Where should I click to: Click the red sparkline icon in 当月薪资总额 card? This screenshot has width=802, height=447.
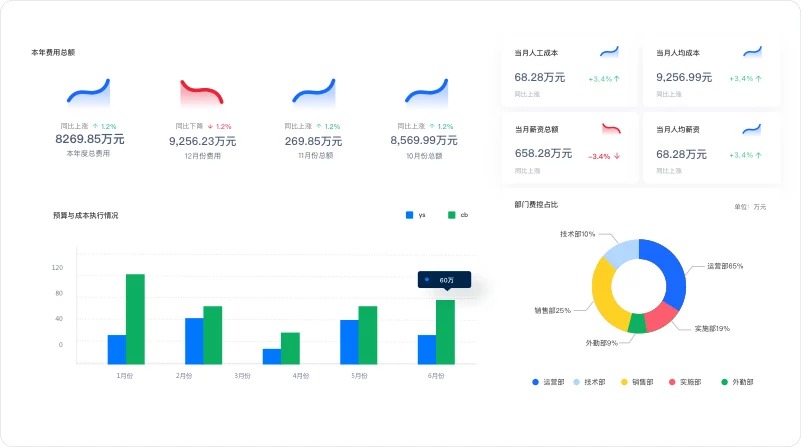(x=611, y=129)
